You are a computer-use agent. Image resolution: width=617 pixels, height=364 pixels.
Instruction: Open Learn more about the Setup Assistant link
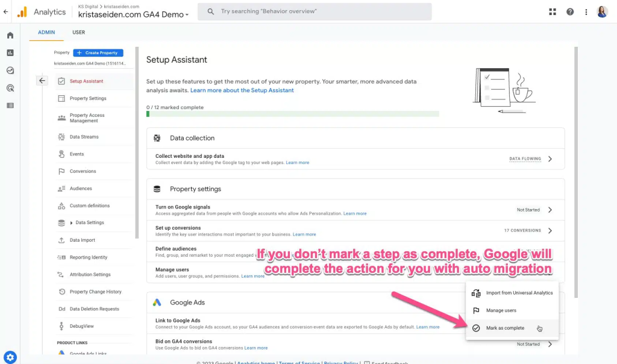tap(242, 90)
